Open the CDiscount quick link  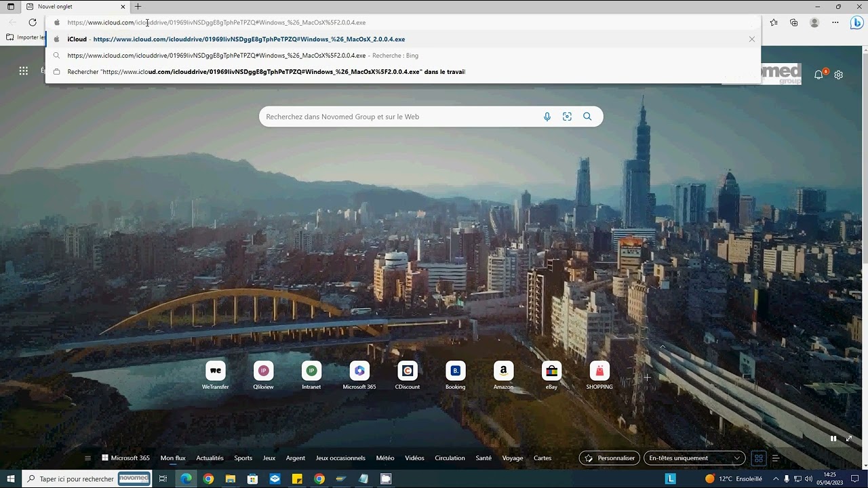click(408, 375)
